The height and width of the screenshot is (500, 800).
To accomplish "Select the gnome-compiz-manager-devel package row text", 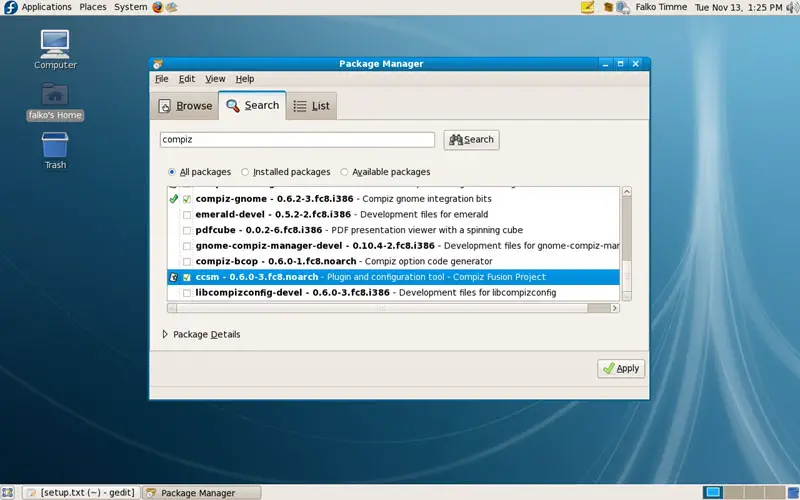I will click(x=407, y=245).
